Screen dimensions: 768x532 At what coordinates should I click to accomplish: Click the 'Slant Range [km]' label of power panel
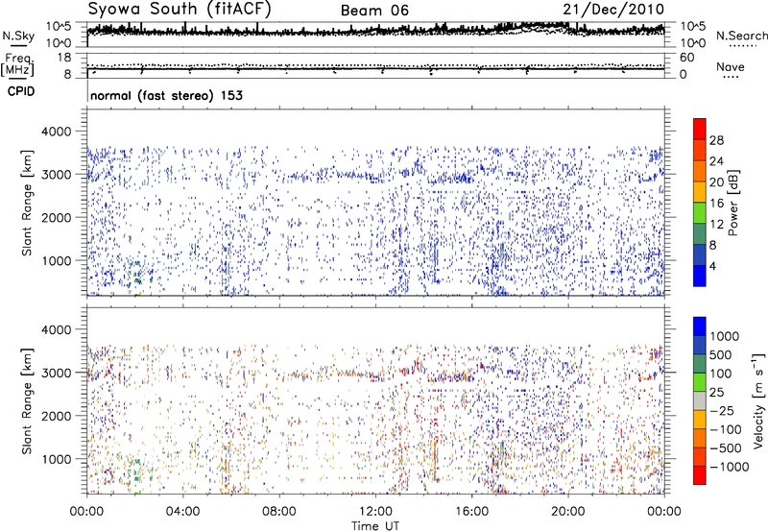(27, 203)
